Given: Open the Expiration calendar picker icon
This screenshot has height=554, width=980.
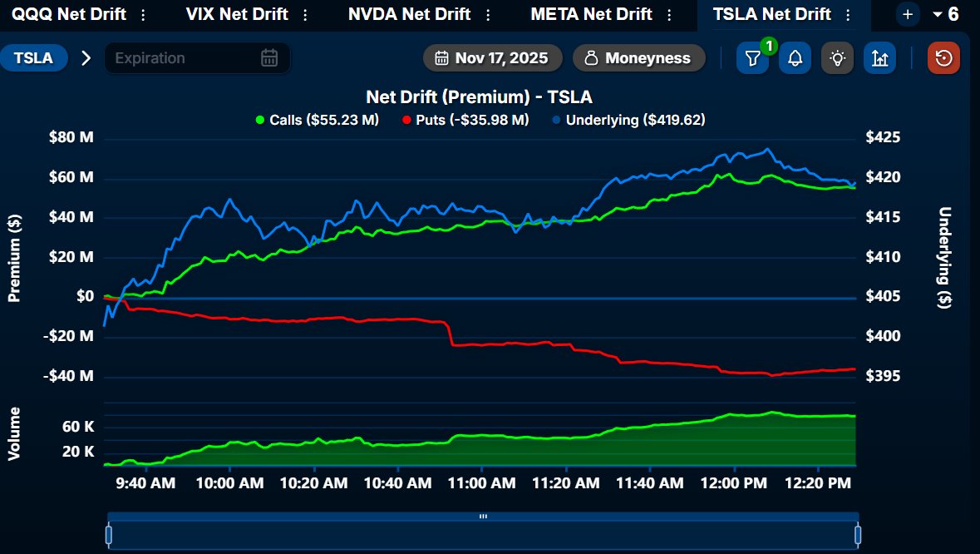Looking at the screenshot, I should (269, 58).
